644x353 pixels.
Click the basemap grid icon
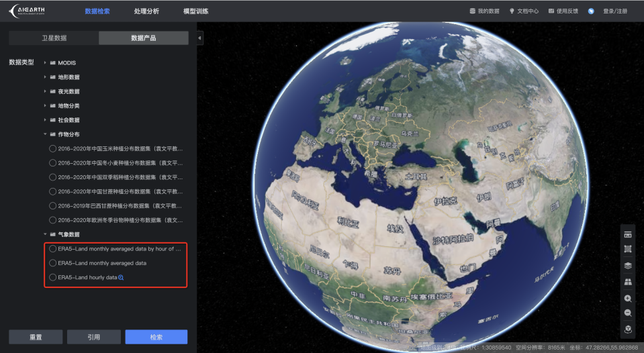click(x=628, y=282)
